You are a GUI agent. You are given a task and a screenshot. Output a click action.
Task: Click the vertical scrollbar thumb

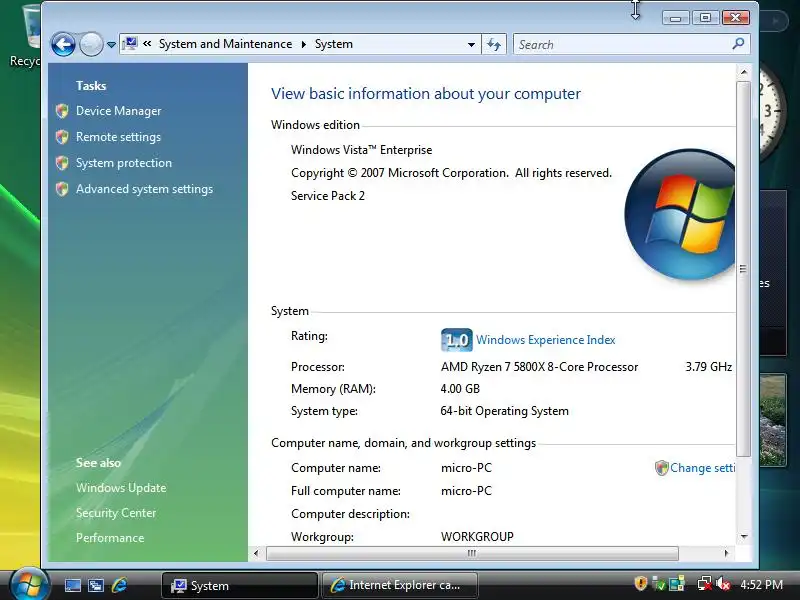pos(743,268)
